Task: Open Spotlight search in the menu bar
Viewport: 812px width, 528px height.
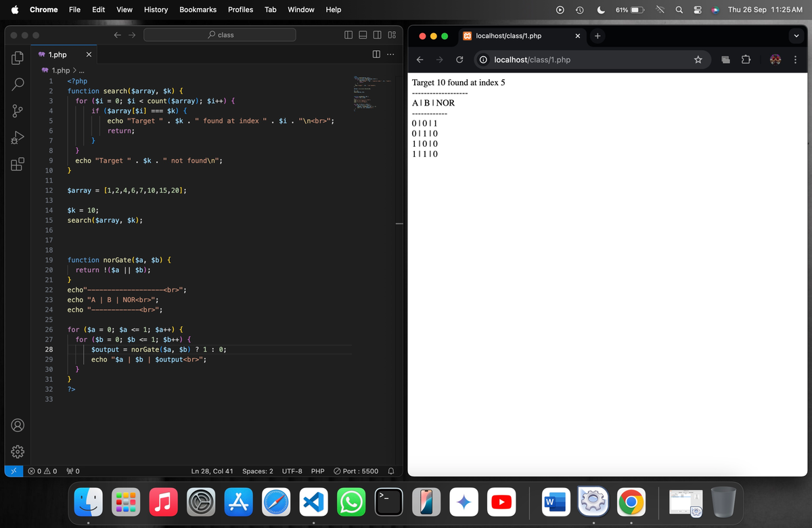Action: click(679, 9)
